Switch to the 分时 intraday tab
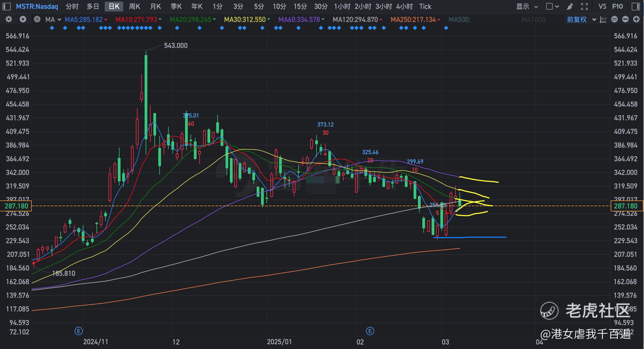Screen dimensions: 644x349 (x=72, y=6)
